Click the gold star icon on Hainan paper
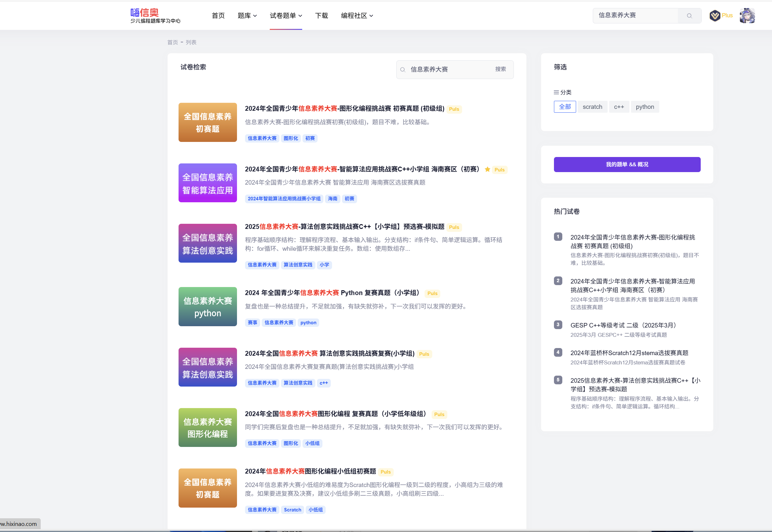Image resolution: width=772 pixels, height=532 pixels. [x=487, y=169]
